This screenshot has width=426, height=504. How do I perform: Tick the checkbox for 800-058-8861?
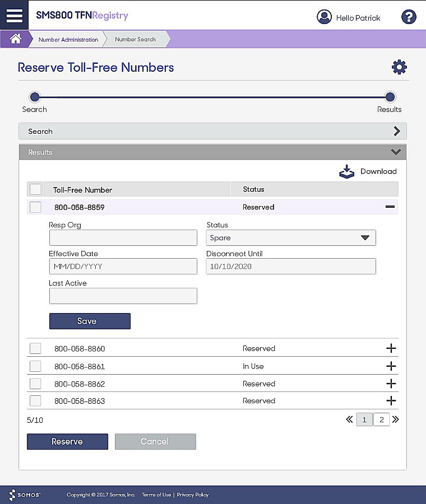click(35, 366)
